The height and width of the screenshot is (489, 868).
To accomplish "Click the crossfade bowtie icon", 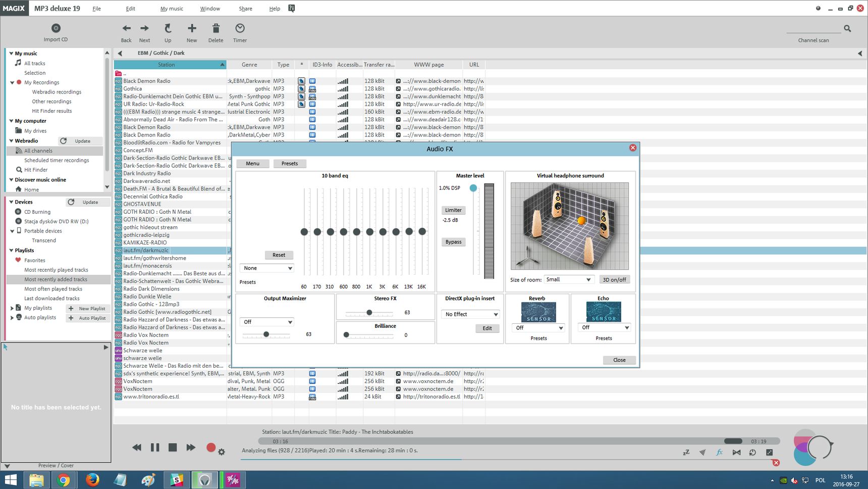I will 736,452.
